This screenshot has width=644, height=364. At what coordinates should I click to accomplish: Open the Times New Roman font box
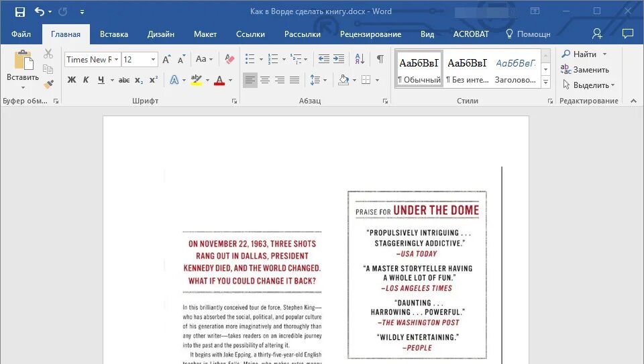click(93, 60)
